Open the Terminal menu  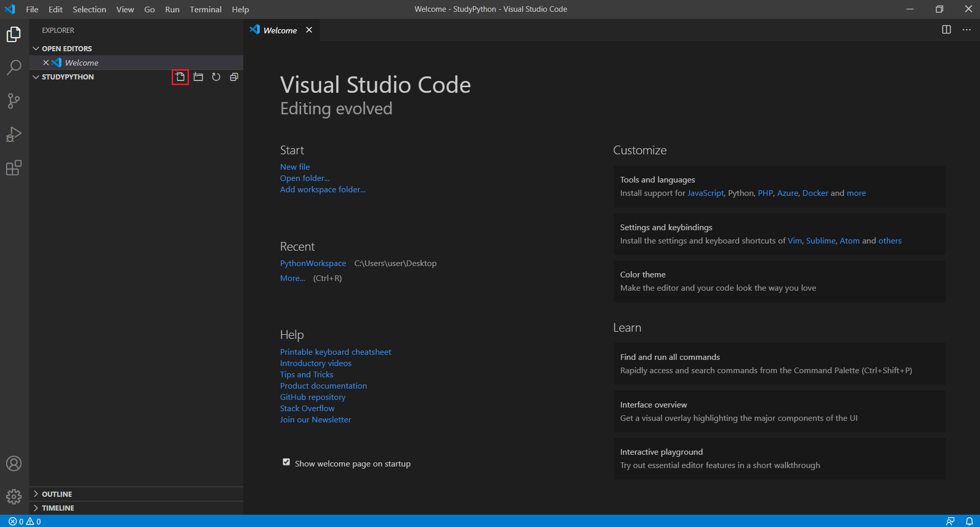pyautogui.click(x=205, y=9)
